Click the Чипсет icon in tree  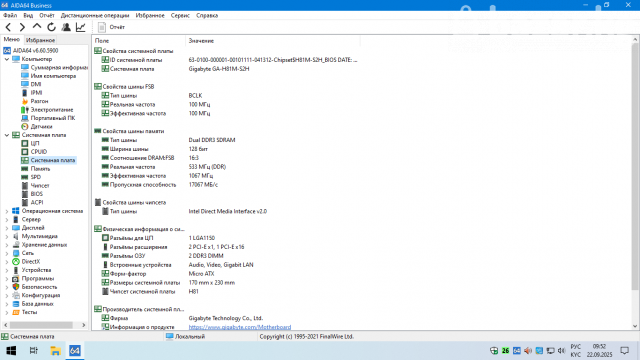(25, 186)
